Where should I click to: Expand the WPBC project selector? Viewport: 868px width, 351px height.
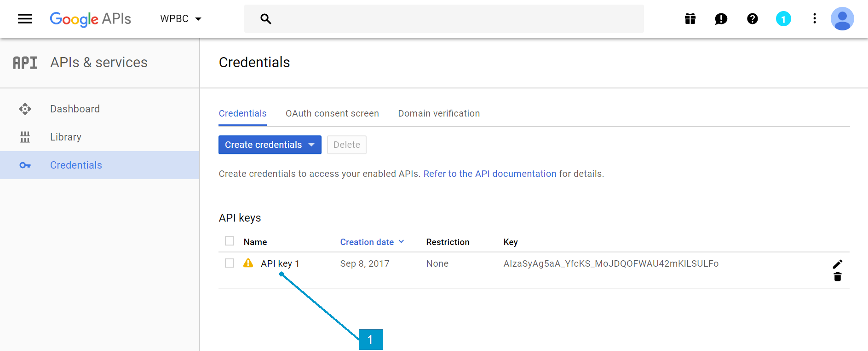(181, 19)
